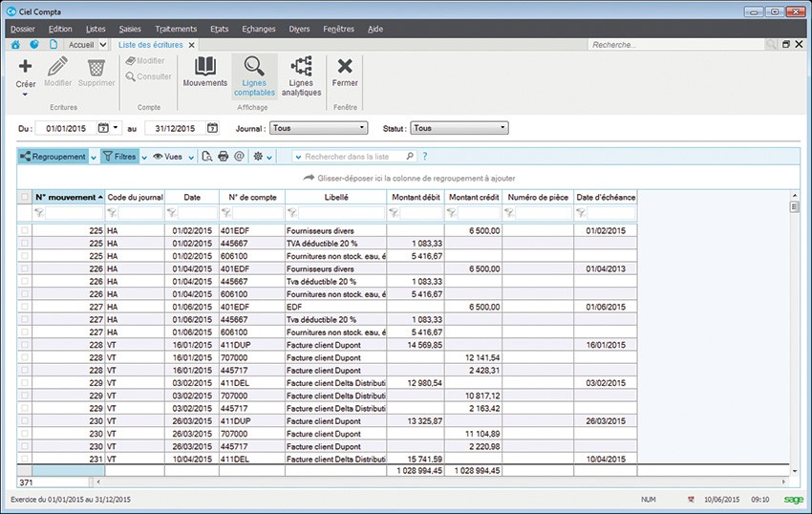Click the Regroupement button

[x=53, y=156]
